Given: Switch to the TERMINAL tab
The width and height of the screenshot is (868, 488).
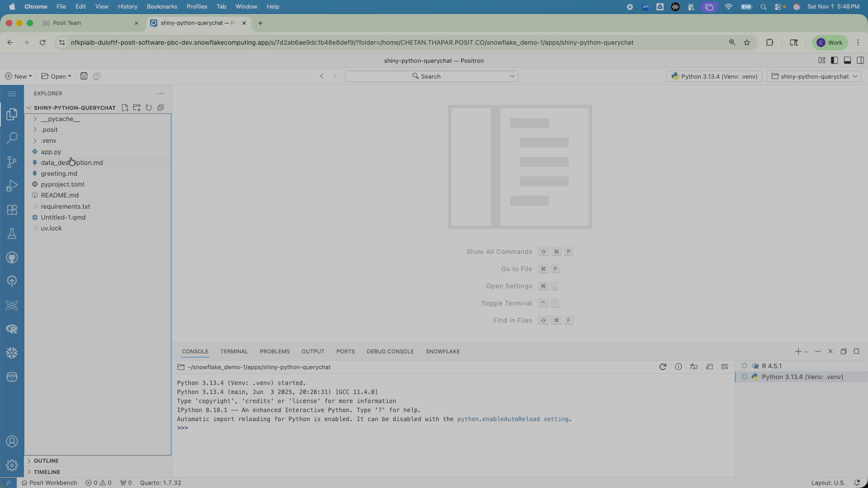Looking at the screenshot, I should 234,352.
